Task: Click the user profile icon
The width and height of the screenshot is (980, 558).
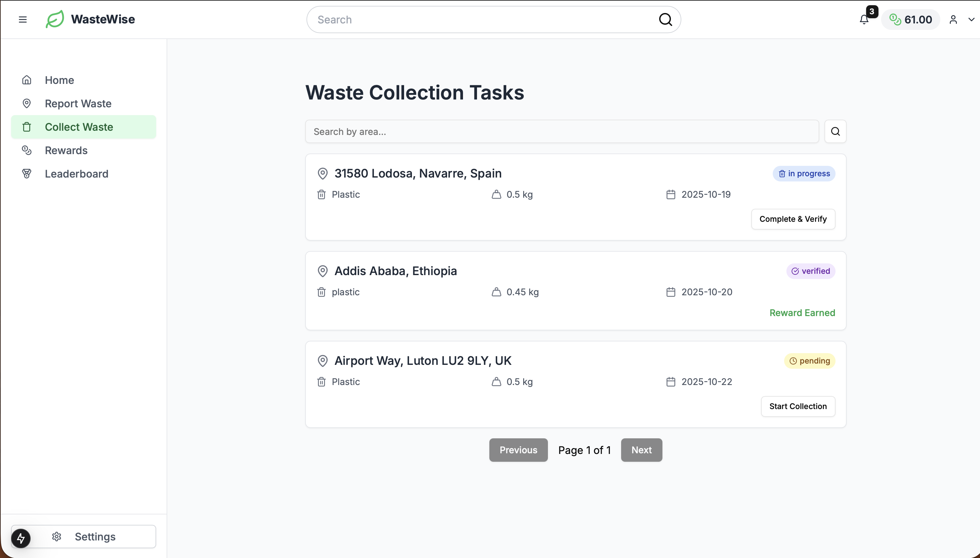Action: (x=953, y=20)
